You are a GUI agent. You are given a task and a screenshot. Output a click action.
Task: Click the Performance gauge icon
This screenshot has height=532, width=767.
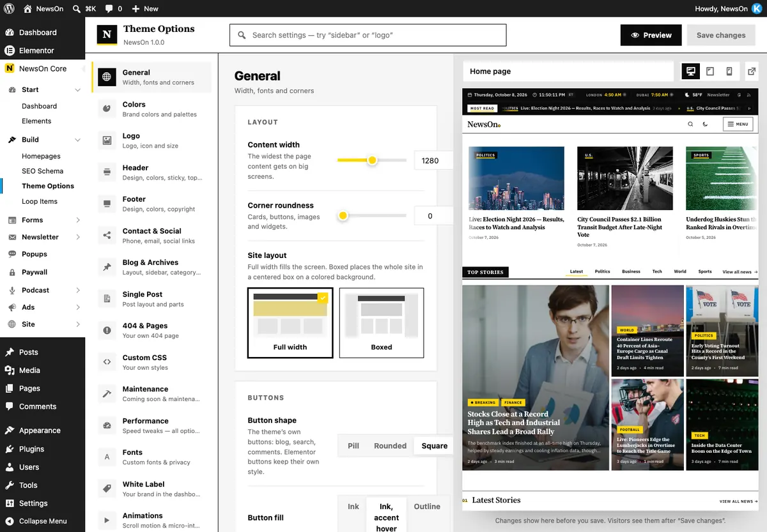[x=107, y=425]
